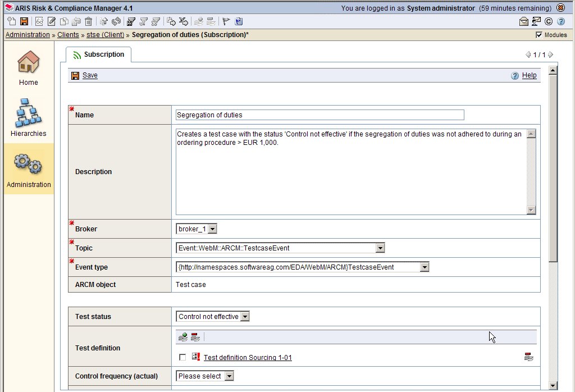Click the copyright information icon
575x392 pixels.
click(549, 21)
